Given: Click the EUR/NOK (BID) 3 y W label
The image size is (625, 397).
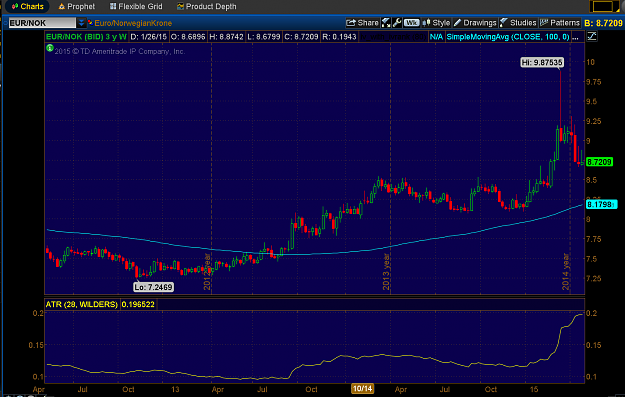Looking at the screenshot, I should (86, 37).
